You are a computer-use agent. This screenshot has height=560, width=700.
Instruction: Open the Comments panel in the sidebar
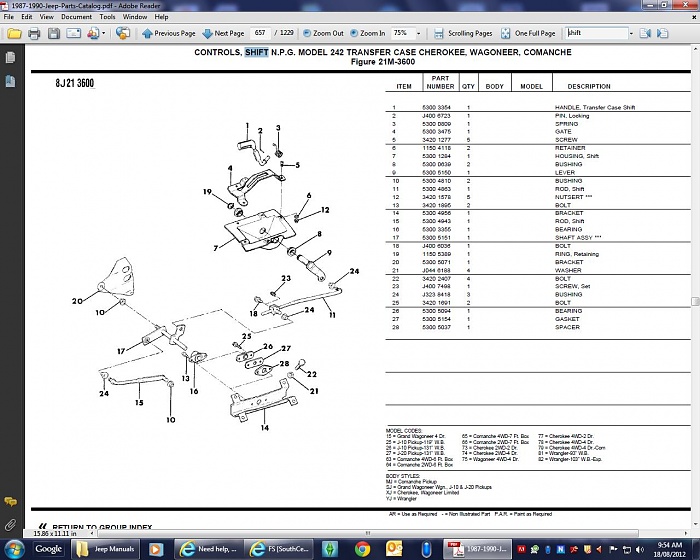tap(10, 502)
